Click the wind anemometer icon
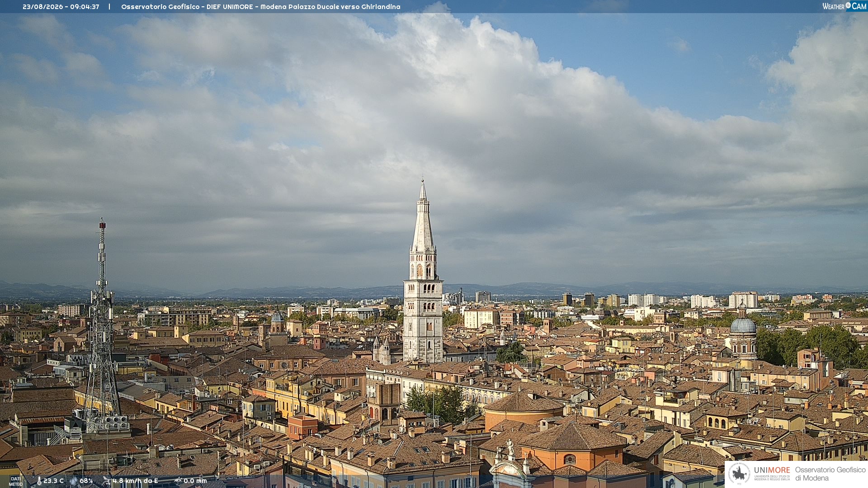This screenshot has width=868, height=488. click(x=107, y=481)
